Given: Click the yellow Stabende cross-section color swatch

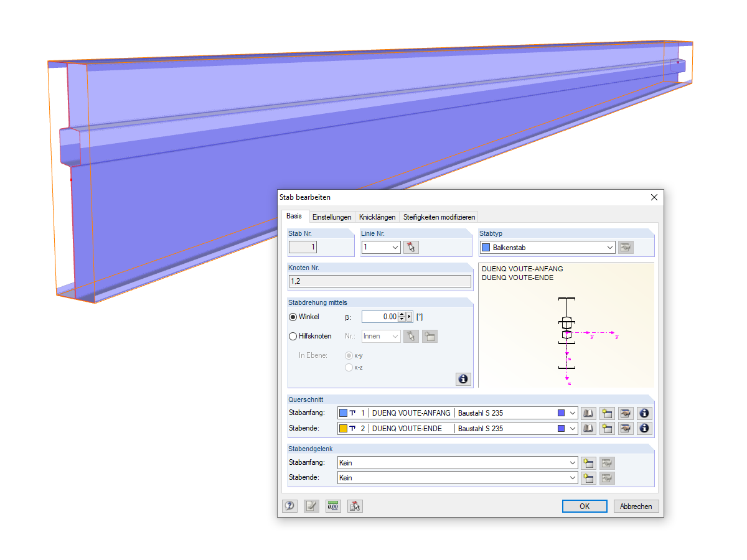Looking at the screenshot, I should [343, 428].
